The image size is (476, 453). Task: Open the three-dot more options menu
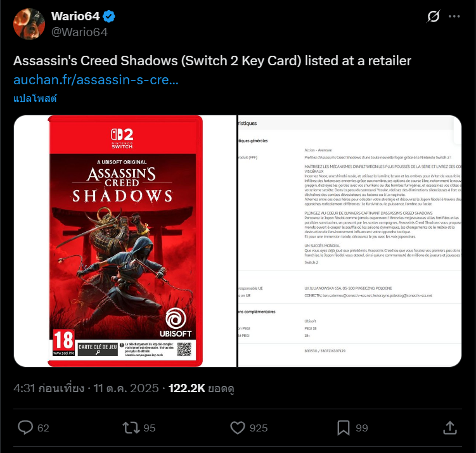click(x=454, y=16)
